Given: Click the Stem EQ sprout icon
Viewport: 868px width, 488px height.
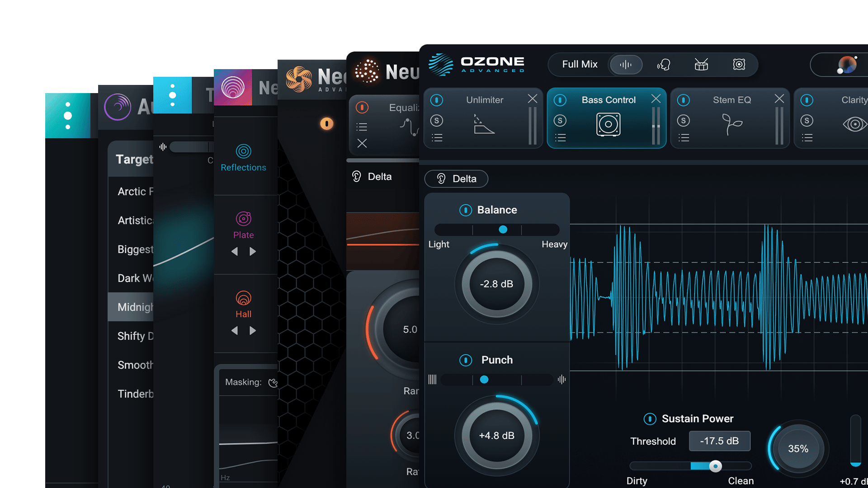Looking at the screenshot, I should (731, 124).
